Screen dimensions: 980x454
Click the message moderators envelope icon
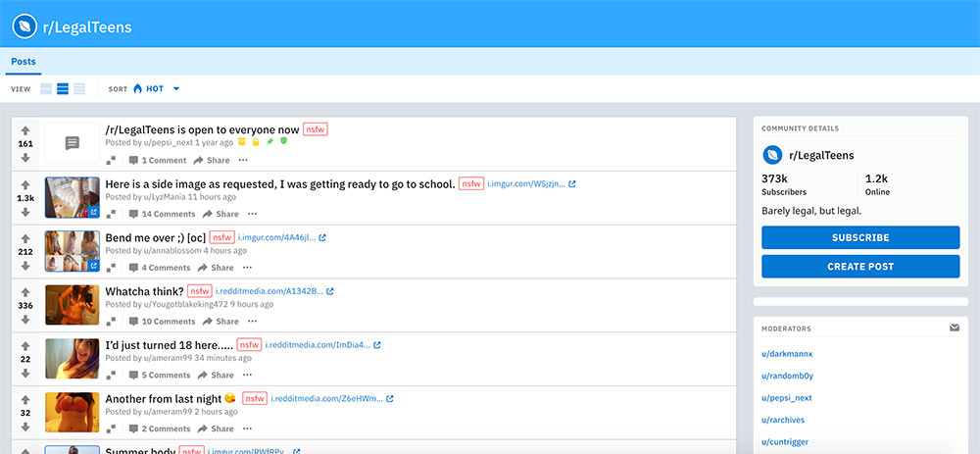click(955, 328)
